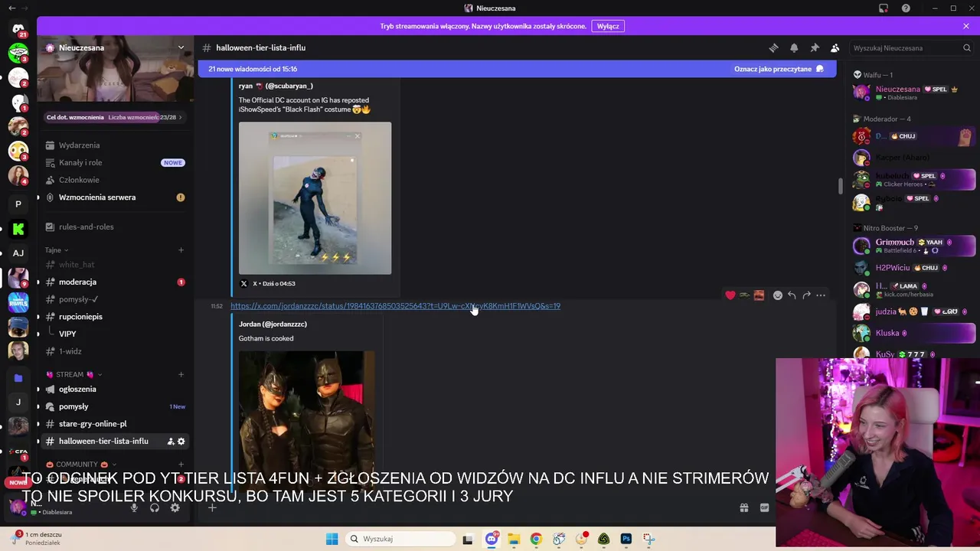The height and width of the screenshot is (551, 980).
Task: Open the server folder icon
Action: point(18,378)
